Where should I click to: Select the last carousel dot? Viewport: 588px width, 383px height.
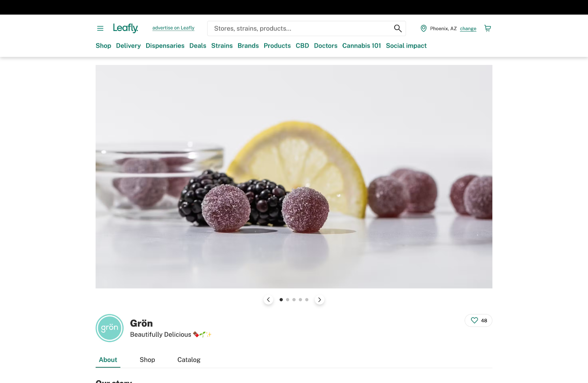[x=306, y=299]
